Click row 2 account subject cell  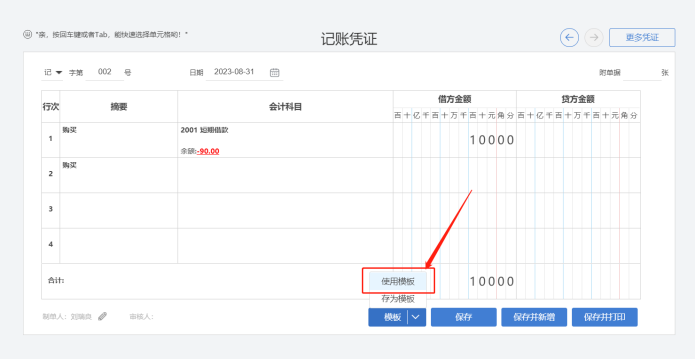285,175
